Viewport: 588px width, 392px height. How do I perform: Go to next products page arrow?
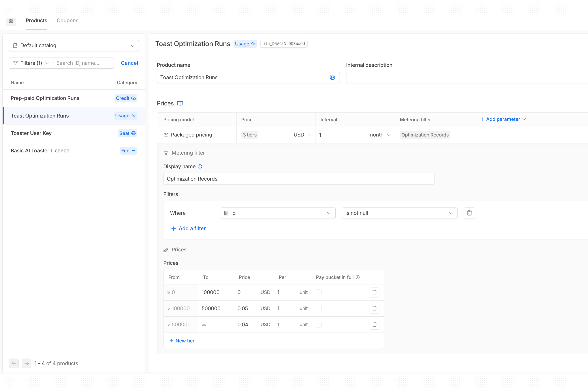(x=26, y=363)
